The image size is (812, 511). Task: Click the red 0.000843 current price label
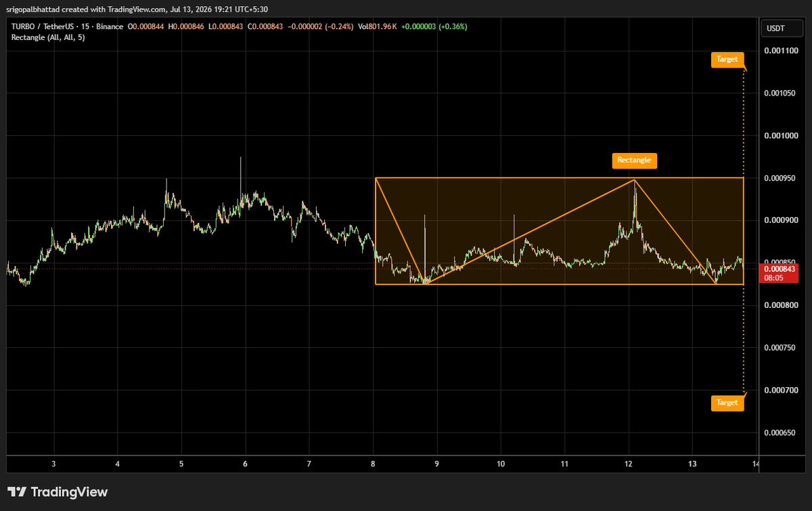coord(780,268)
